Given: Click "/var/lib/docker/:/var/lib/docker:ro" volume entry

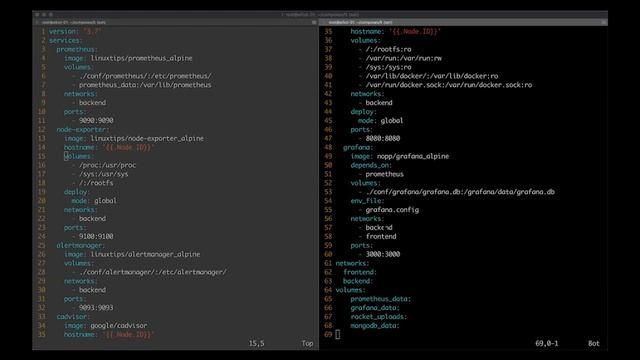Looking at the screenshot, I should tap(432, 76).
